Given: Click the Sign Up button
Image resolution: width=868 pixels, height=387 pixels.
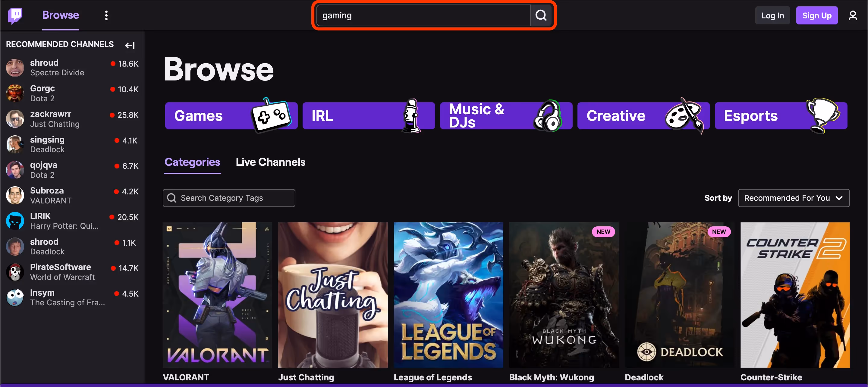Looking at the screenshot, I should point(817,15).
